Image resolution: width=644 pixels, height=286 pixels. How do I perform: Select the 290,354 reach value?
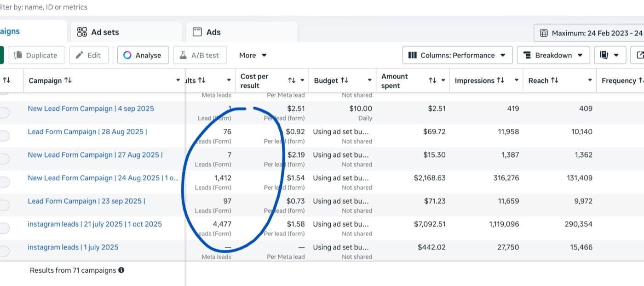click(579, 224)
